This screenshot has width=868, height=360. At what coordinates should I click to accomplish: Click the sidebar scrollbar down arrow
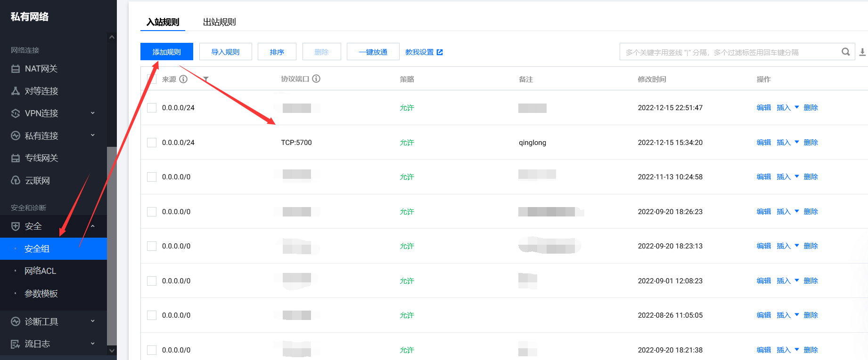[112, 351]
